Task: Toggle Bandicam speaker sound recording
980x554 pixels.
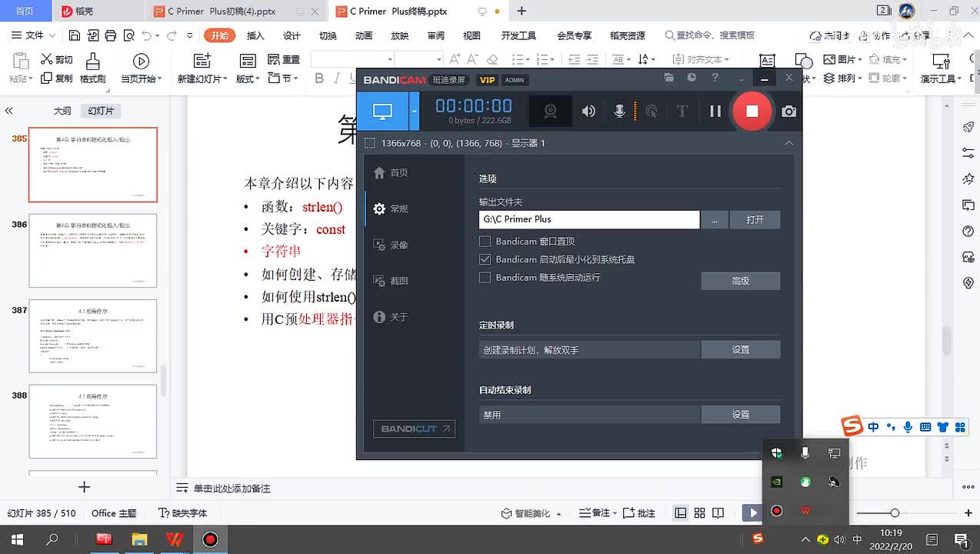Action: click(588, 112)
